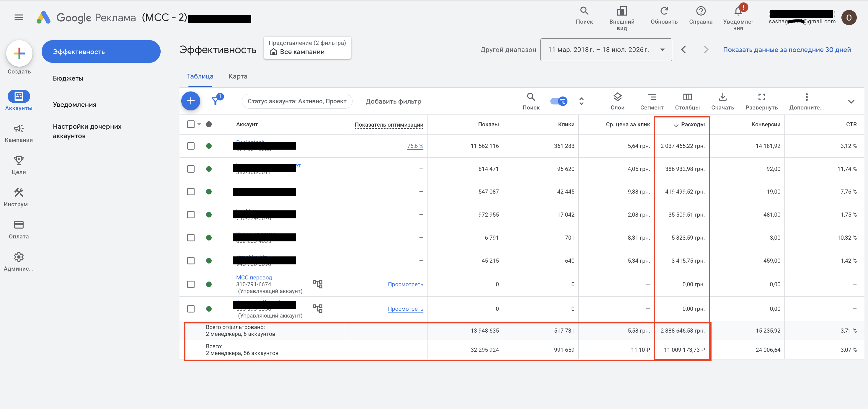Open the MCC перевод account link
The image size is (868, 409).
coord(254,277)
